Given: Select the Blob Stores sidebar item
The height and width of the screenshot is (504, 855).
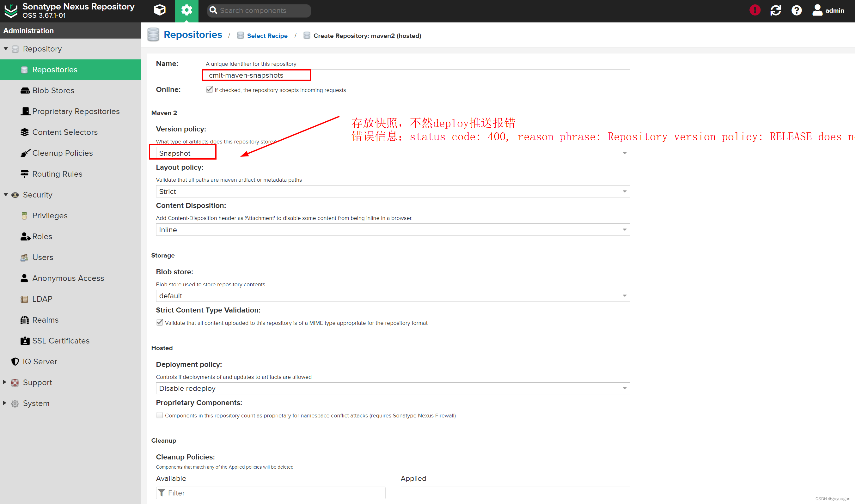Looking at the screenshot, I should pyautogui.click(x=53, y=90).
